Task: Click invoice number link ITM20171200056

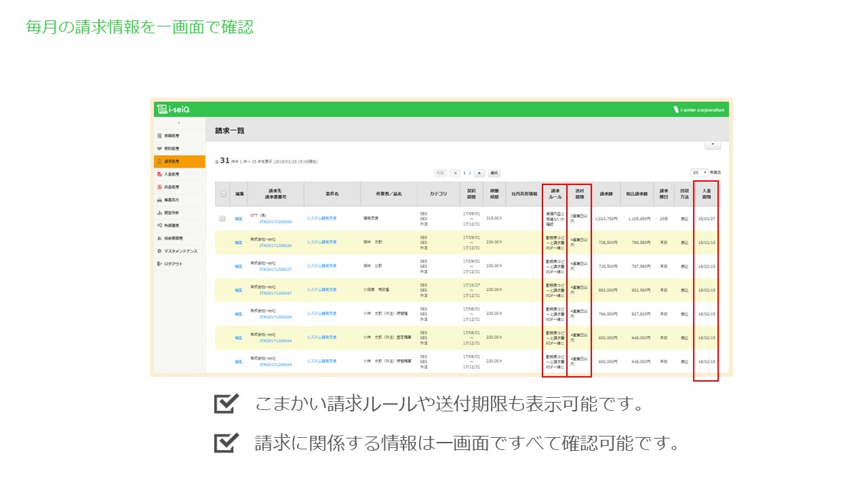Action: point(275,222)
